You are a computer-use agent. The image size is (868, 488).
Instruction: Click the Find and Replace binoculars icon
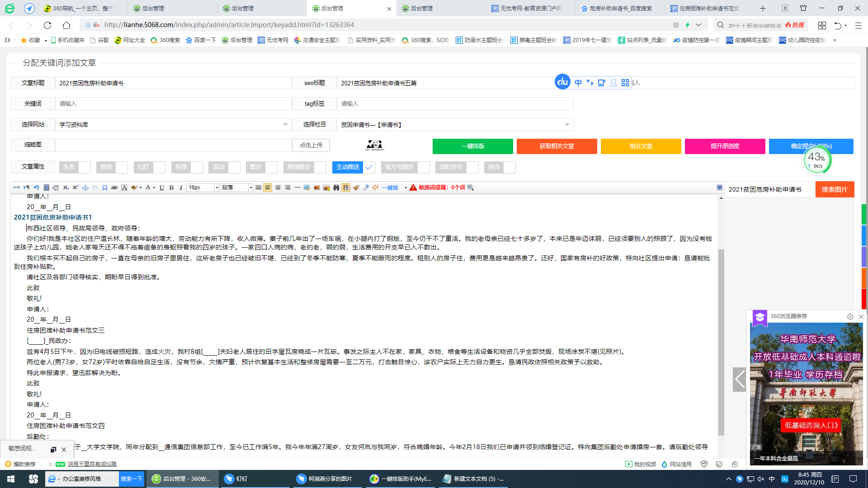pos(336,187)
